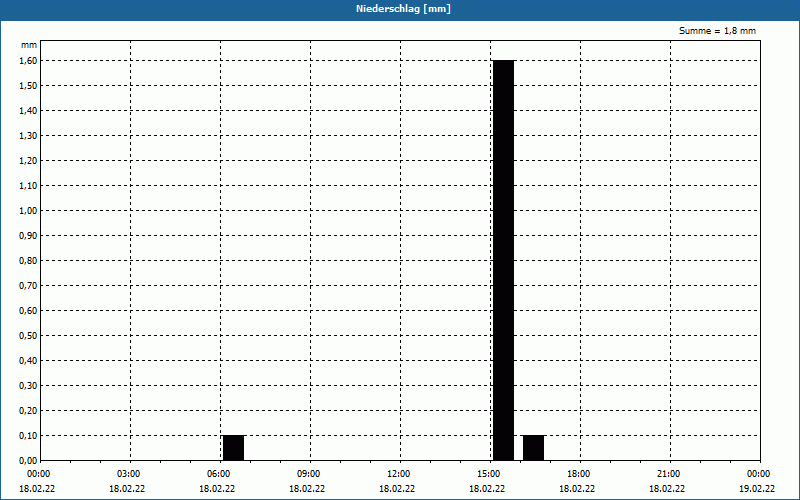The height and width of the screenshot is (500, 800).
Task: Select the small bar just after 06:00
Action: pos(234,448)
